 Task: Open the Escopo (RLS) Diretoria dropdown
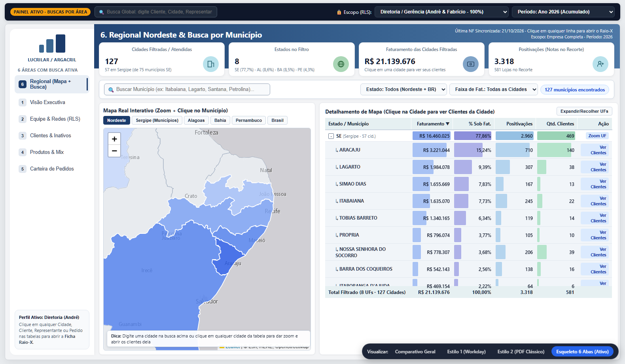(x=441, y=12)
